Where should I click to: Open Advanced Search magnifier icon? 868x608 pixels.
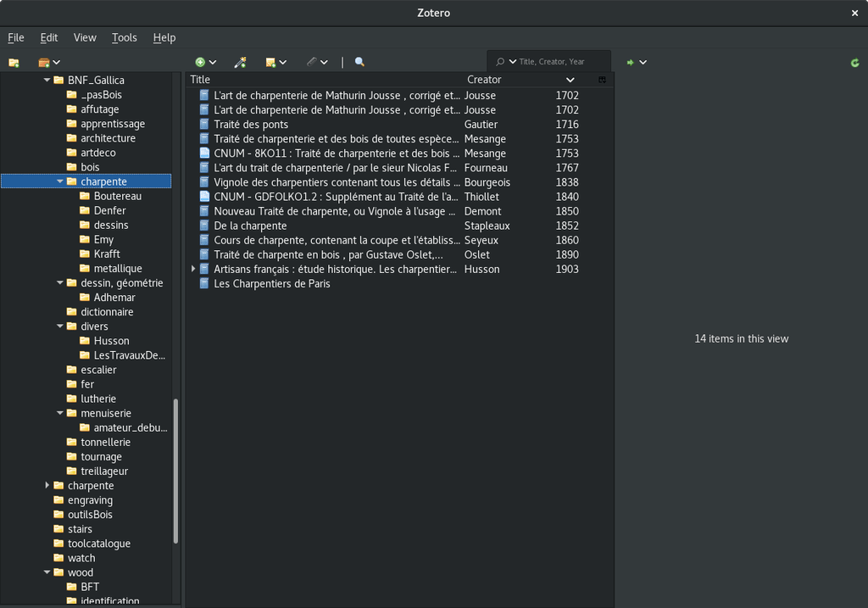pos(359,62)
